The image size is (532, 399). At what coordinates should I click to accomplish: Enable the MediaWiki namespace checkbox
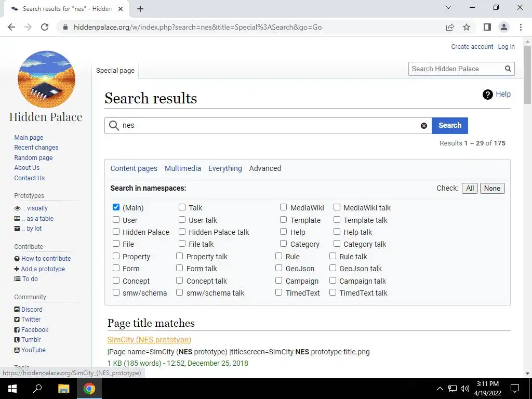click(x=283, y=207)
